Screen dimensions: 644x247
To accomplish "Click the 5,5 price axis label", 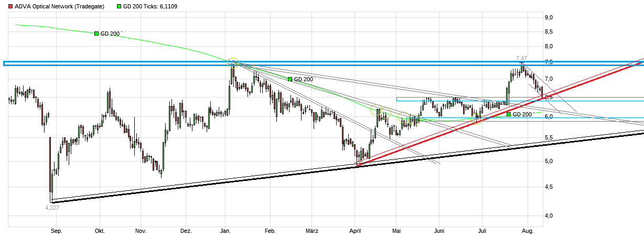I will pos(549,138).
